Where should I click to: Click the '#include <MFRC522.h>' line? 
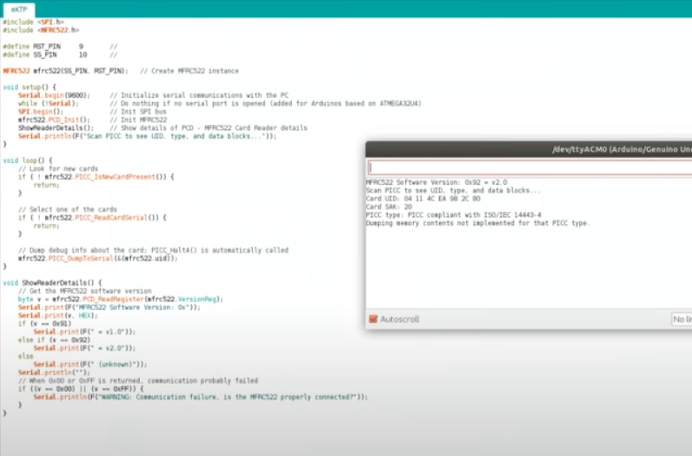coord(41,30)
